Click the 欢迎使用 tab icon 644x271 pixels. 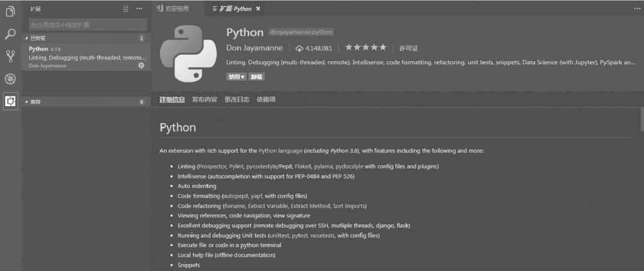point(160,9)
